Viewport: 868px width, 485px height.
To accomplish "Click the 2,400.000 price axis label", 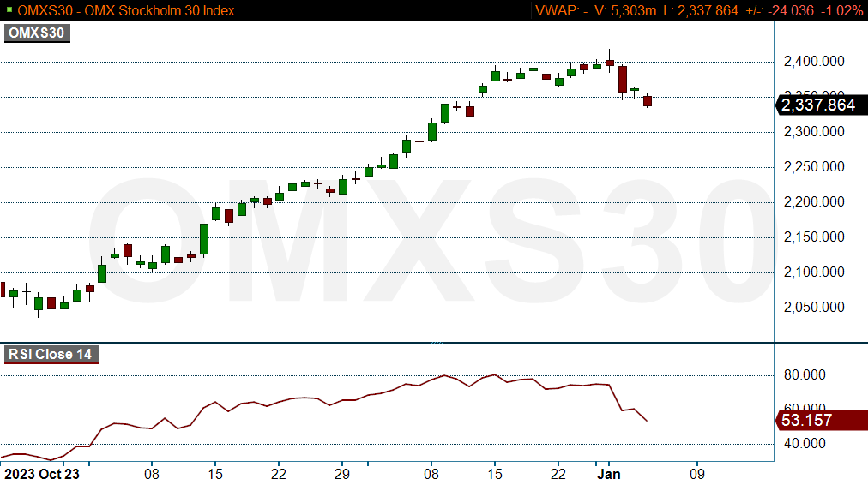I will tap(814, 62).
